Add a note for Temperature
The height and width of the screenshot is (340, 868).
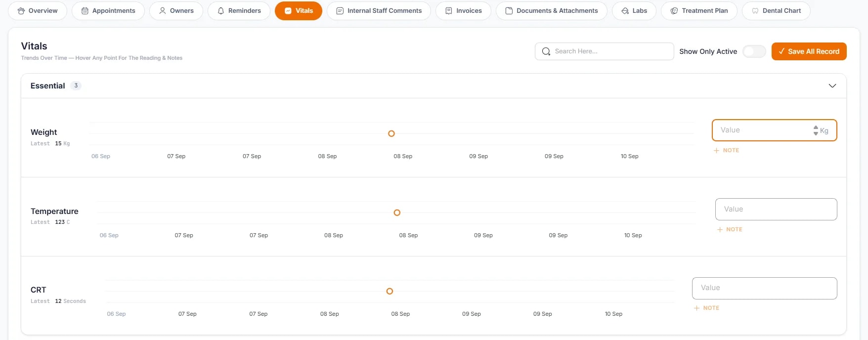pos(730,229)
